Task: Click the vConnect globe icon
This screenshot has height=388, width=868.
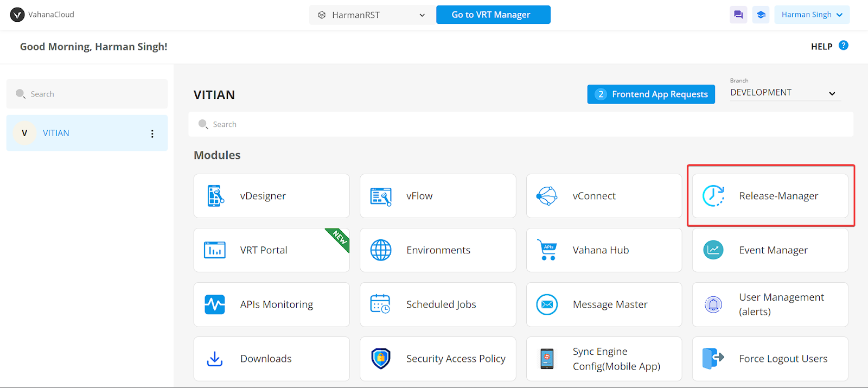Action: point(547,196)
